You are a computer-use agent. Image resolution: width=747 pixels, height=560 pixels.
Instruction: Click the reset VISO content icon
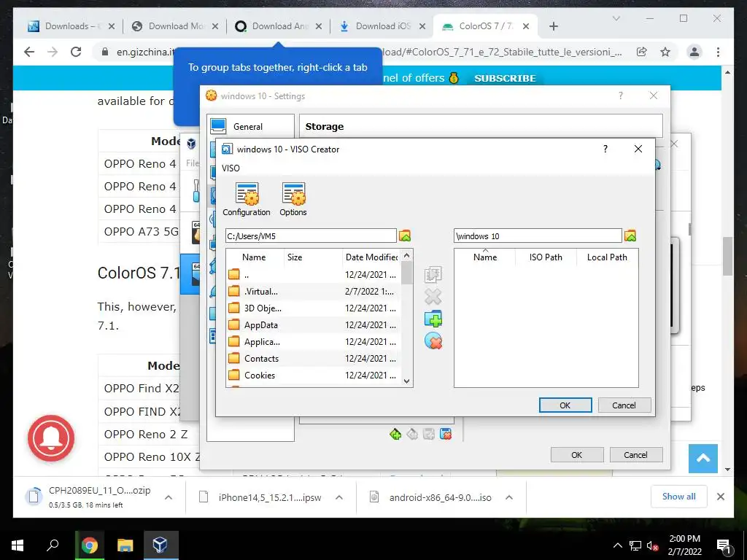click(x=433, y=341)
